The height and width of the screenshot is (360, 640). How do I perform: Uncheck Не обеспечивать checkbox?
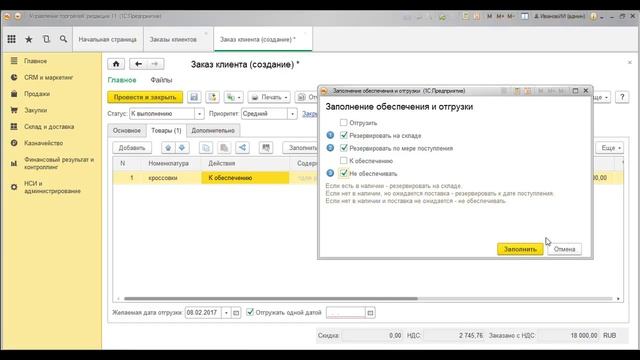pos(344,173)
